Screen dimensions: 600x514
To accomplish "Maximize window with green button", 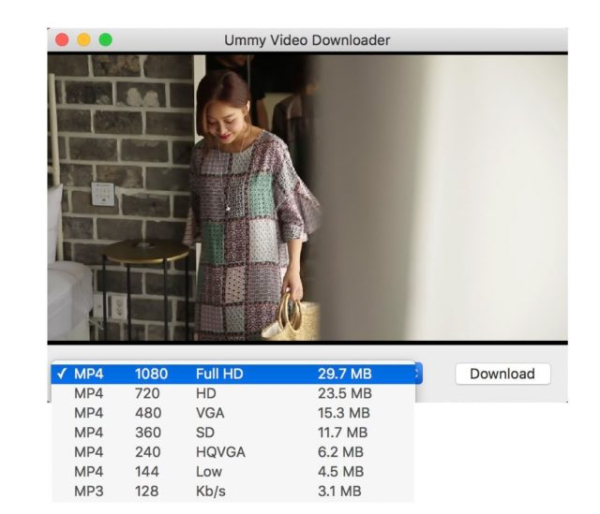I will [106, 40].
